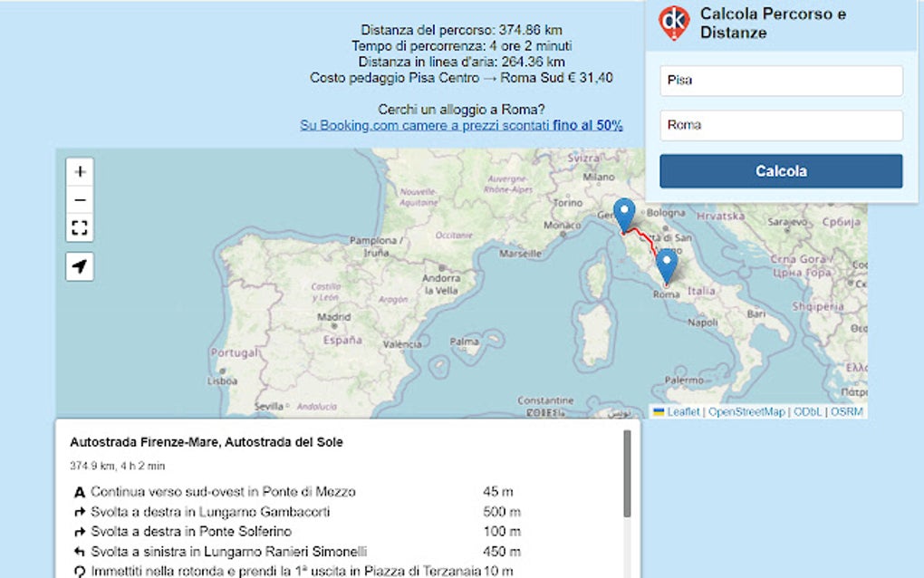
Task: Click the Roma destination input field
Action: coord(780,125)
